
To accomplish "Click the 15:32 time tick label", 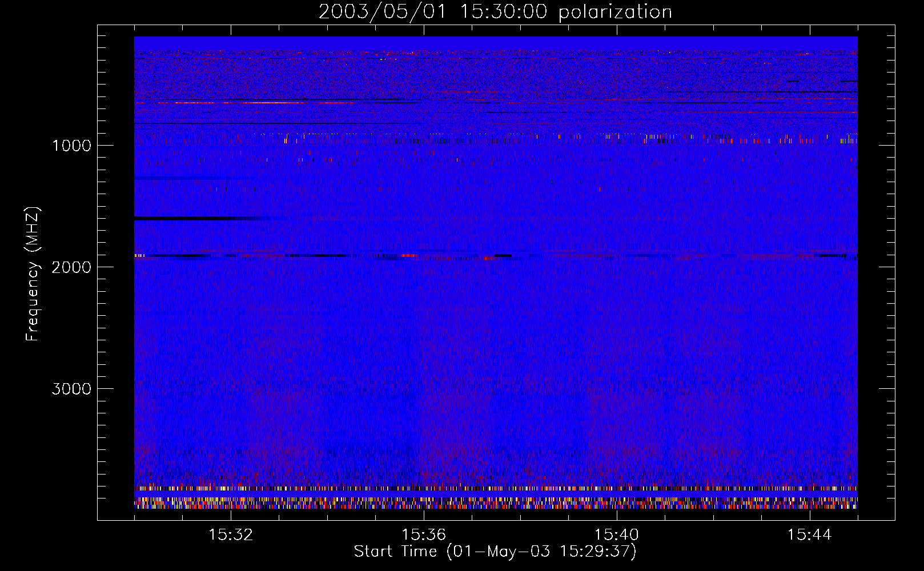I will pyautogui.click(x=231, y=535).
